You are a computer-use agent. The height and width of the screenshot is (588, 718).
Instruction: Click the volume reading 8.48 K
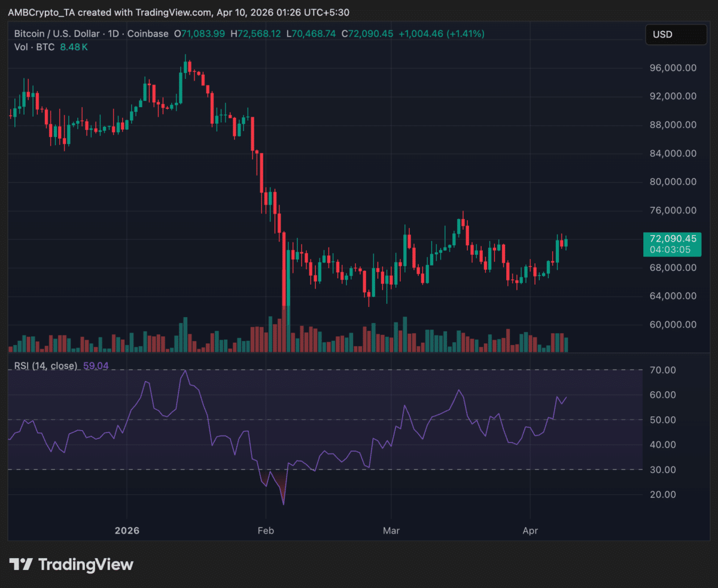tap(74, 47)
